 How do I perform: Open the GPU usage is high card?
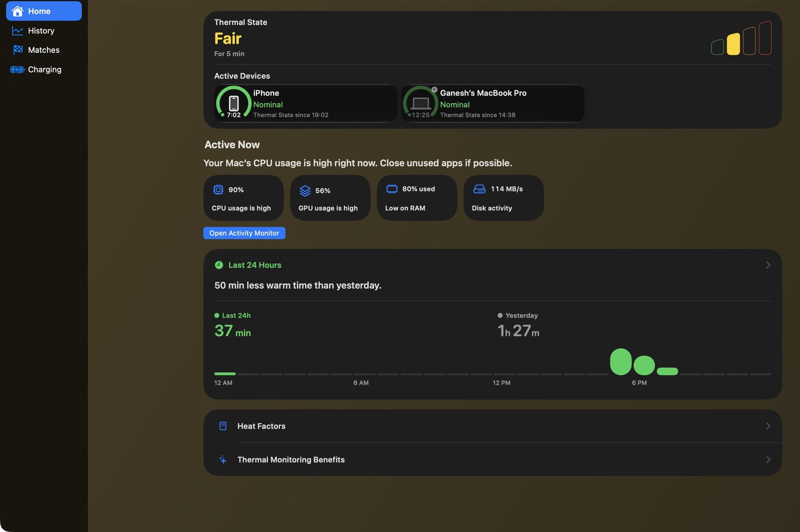point(330,198)
